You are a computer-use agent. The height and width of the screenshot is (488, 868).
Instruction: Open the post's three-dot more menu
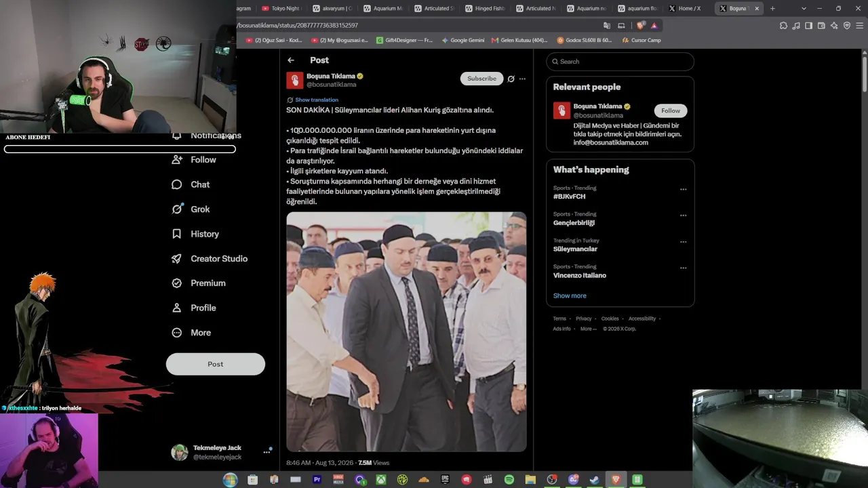click(x=522, y=79)
